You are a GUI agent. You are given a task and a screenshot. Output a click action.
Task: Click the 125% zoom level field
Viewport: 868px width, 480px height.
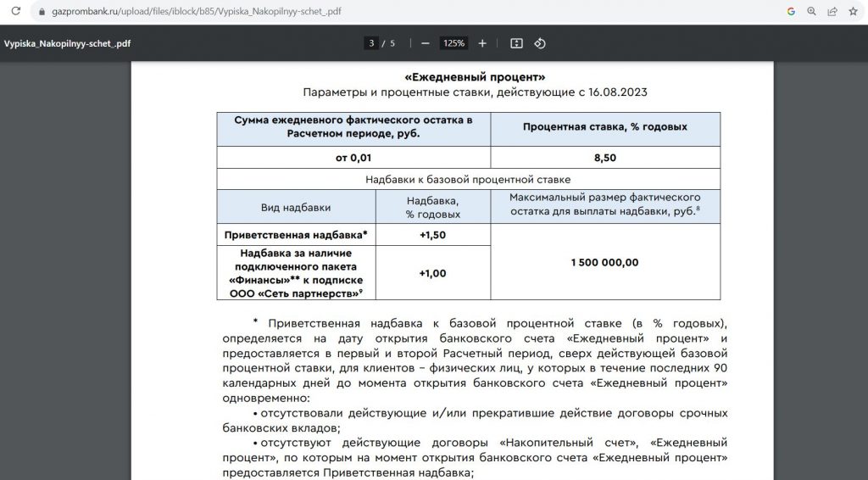pyautogui.click(x=453, y=43)
